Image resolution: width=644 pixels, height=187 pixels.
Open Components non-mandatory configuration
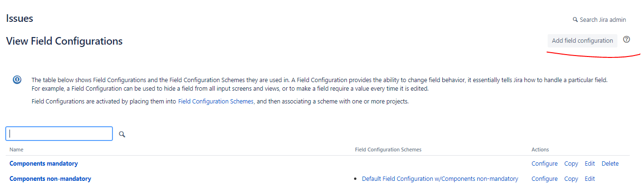pyautogui.click(x=50, y=179)
